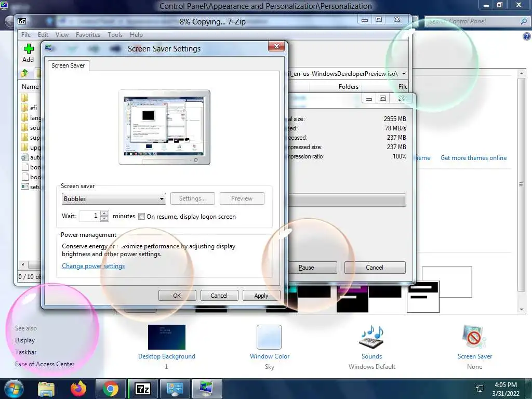The width and height of the screenshot is (532, 399).
Task: Click the Search Control Panel box
Action: (472, 21)
